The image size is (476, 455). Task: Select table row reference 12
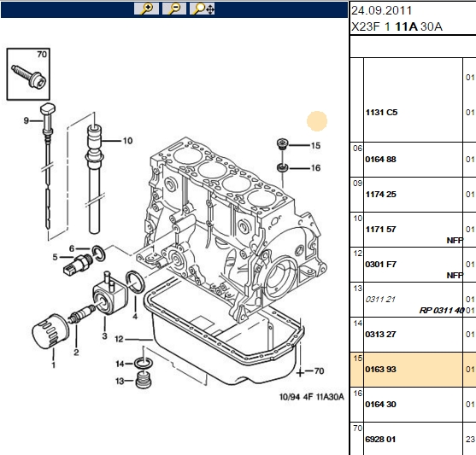click(357, 253)
